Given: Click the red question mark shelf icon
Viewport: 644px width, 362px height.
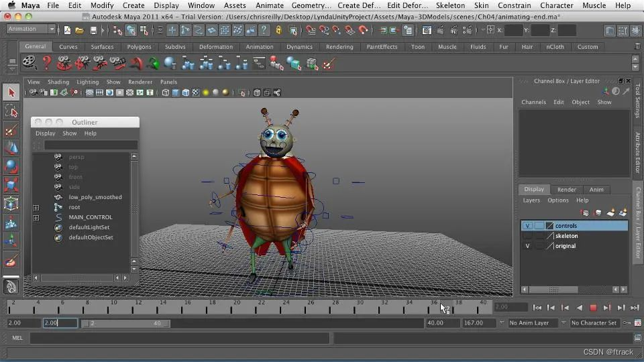Looking at the screenshot, I should (x=47, y=63).
